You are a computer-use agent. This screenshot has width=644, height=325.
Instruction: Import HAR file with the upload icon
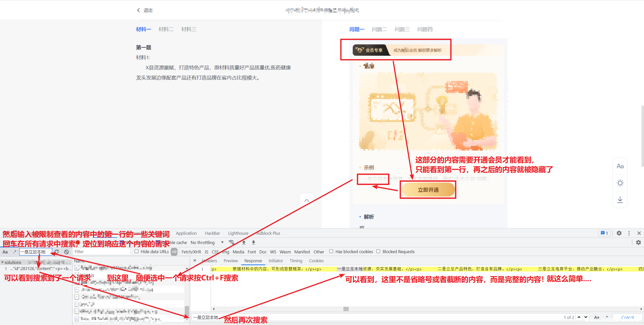pos(243,242)
